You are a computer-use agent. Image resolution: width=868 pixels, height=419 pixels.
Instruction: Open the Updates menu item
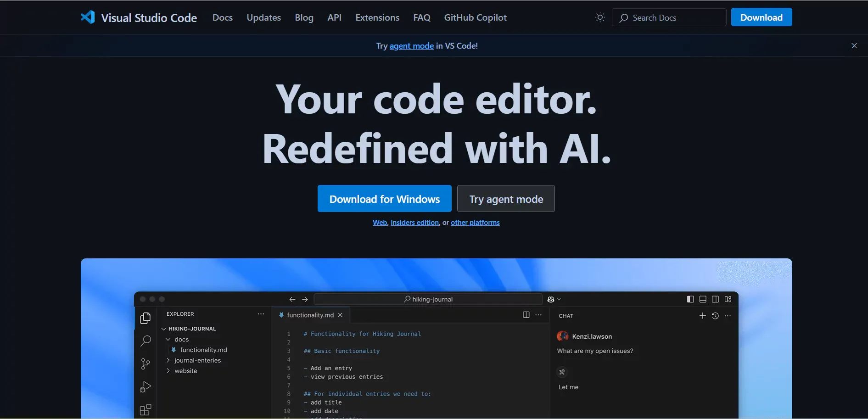(x=264, y=17)
